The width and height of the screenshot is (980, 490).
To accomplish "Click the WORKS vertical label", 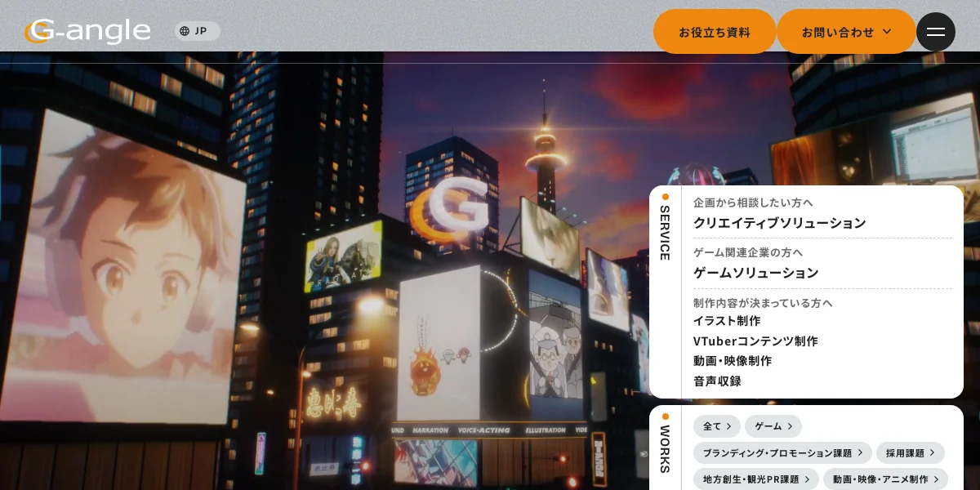I will (665, 448).
